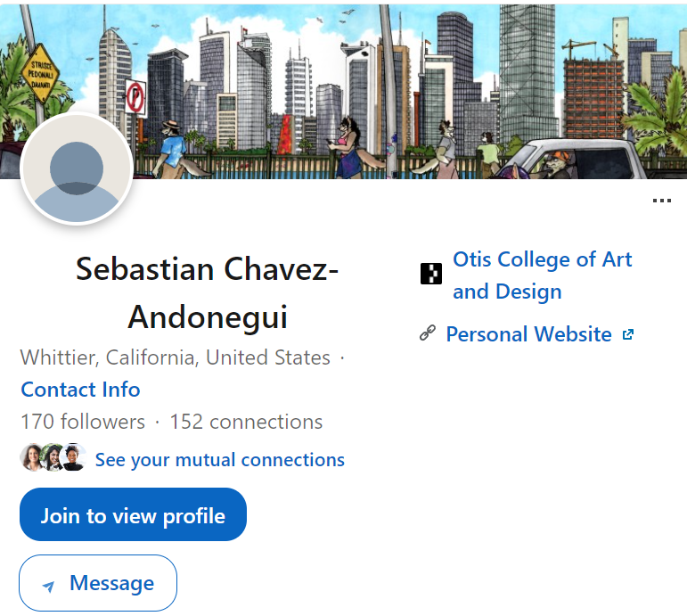Open the three-dot more options menu
687x616 pixels.
click(x=661, y=201)
